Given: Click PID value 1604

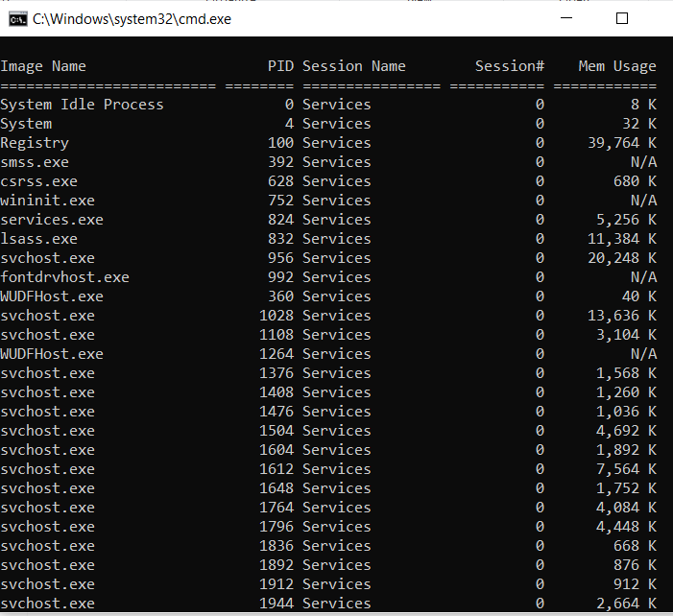Looking at the screenshot, I should 276,450.
